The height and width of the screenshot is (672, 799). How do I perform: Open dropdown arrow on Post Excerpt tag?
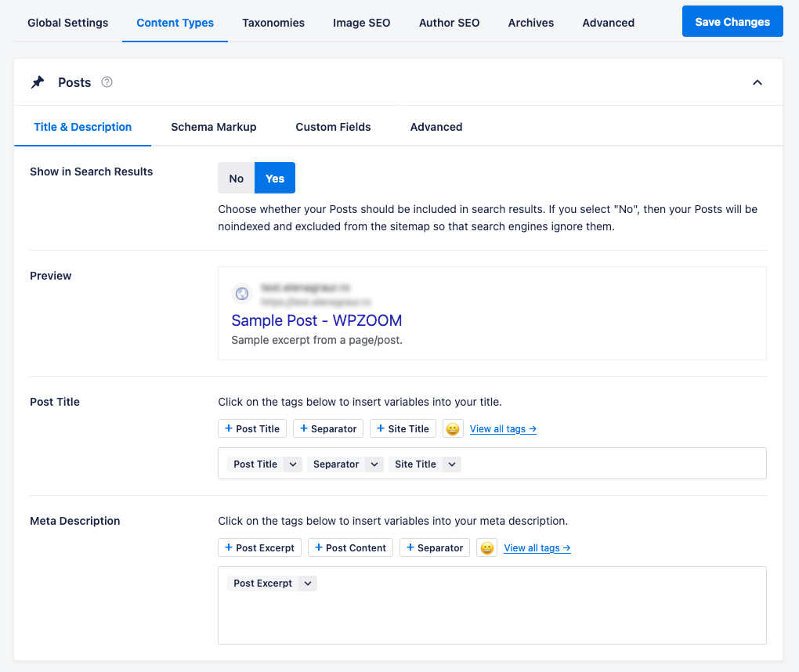click(x=308, y=583)
